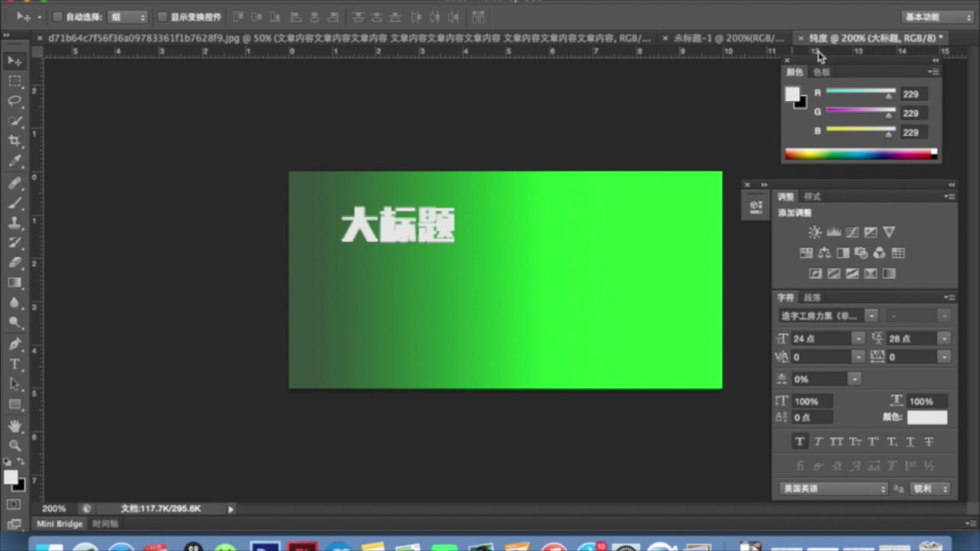This screenshot has height=551, width=980.
Task: Add a Black & White adjustment layer
Action: [843, 253]
